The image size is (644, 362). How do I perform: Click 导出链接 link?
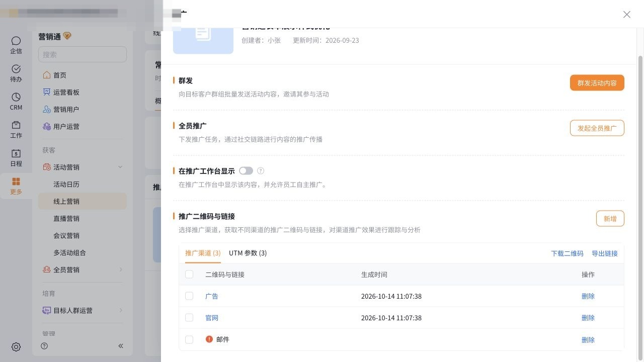pos(605,253)
